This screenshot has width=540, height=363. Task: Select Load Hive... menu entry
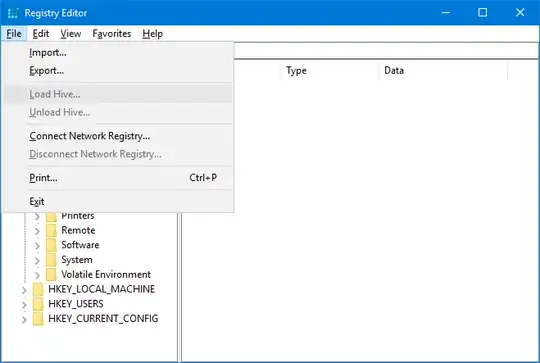pos(118,94)
